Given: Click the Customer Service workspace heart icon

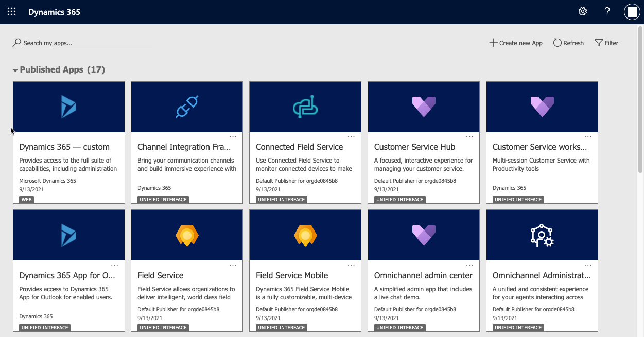Looking at the screenshot, I should coord(542,107).
